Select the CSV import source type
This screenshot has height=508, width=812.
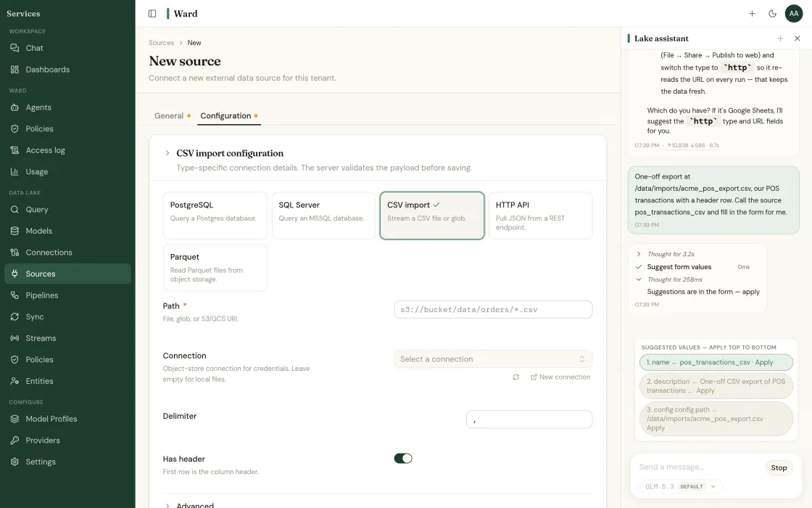(x=432, y=216)
